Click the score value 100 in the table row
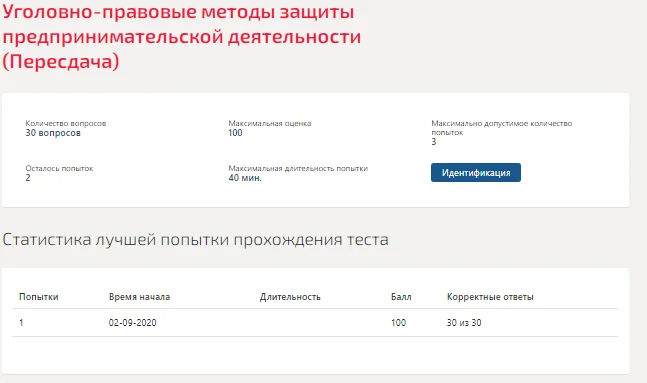The height and width of the screenshot is (383, 647). pos(399,323)
